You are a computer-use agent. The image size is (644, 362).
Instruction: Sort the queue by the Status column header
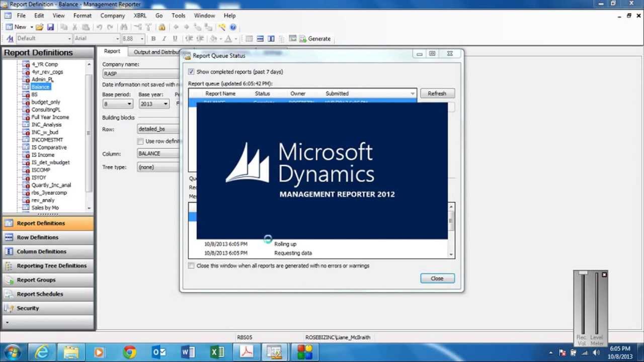point(262,94)
